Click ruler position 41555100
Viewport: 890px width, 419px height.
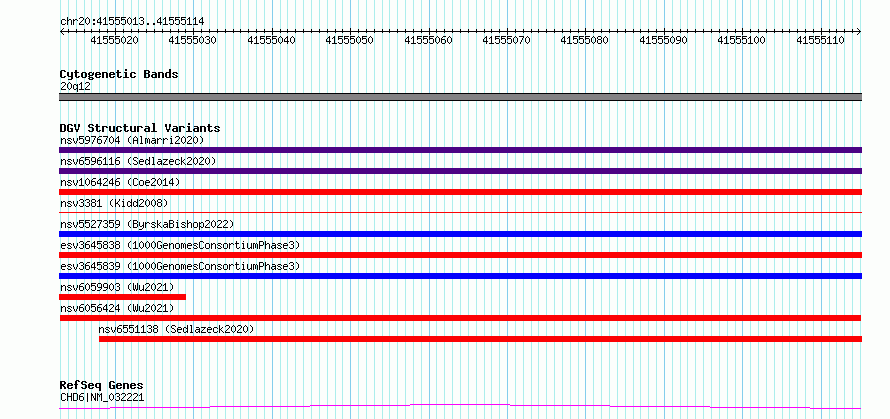[742, 40]
